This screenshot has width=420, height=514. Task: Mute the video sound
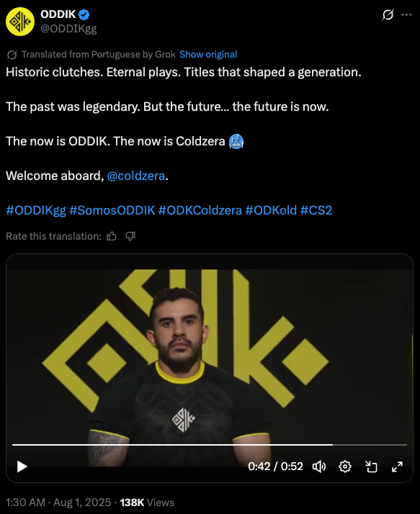click(318, 466)
